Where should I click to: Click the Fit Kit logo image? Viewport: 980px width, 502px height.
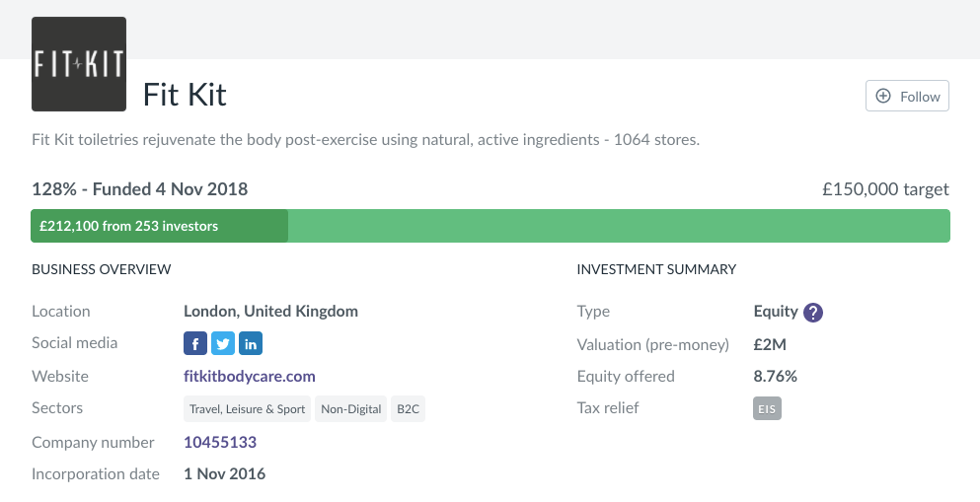pos(79,64)
